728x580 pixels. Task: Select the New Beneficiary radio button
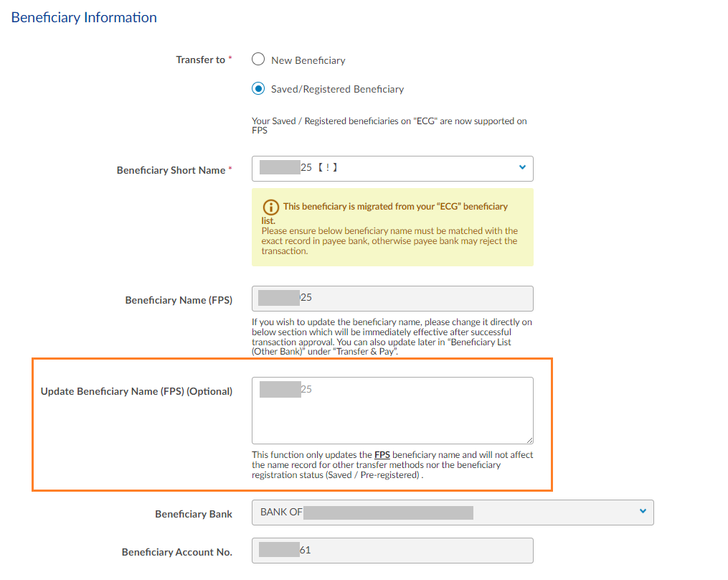tap(258, 60)
